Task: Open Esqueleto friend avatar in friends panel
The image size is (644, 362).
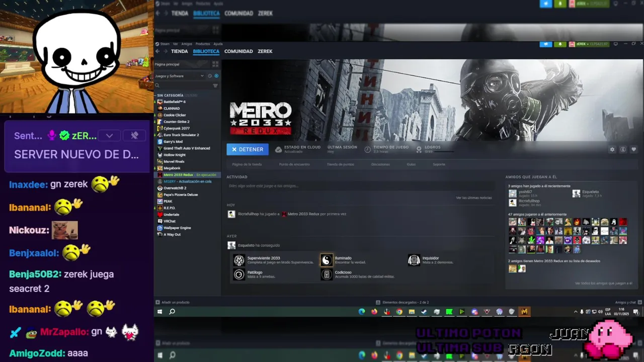Action: (x=576, y=194)
